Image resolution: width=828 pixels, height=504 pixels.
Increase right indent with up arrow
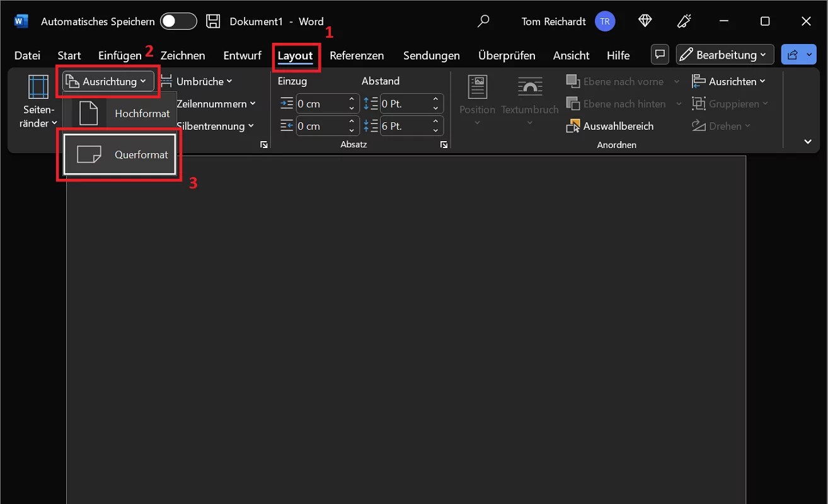352,122
